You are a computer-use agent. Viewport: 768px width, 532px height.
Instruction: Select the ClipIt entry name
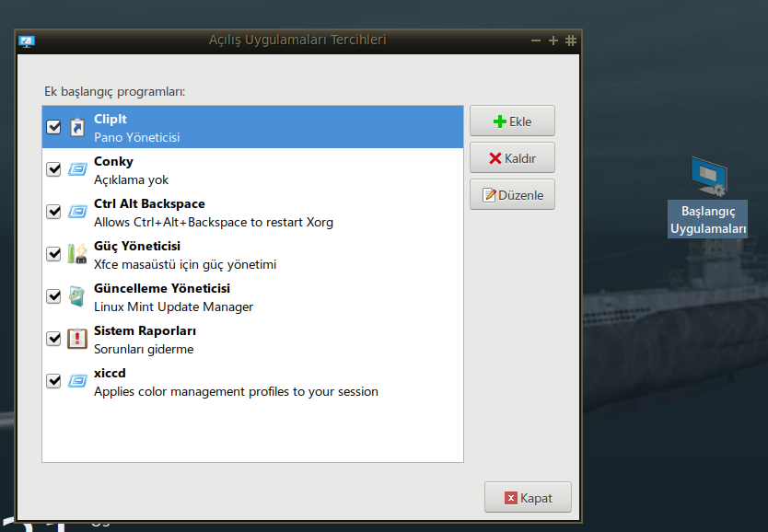[111, 119]
